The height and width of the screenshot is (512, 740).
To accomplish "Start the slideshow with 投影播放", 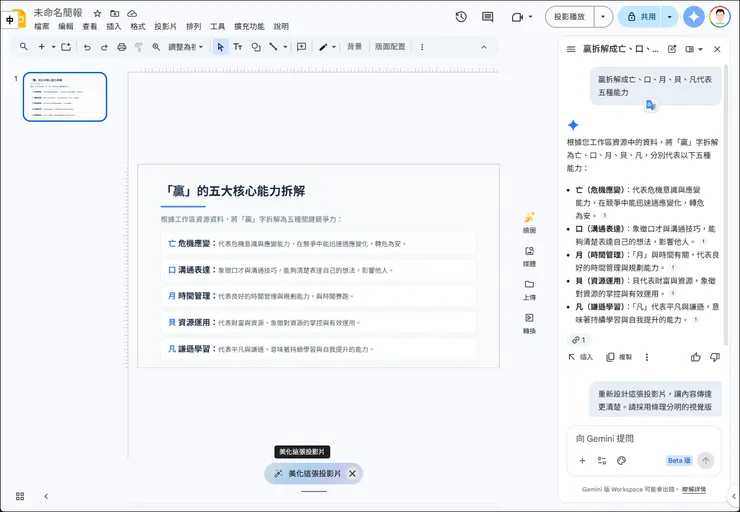I will 570,17.
